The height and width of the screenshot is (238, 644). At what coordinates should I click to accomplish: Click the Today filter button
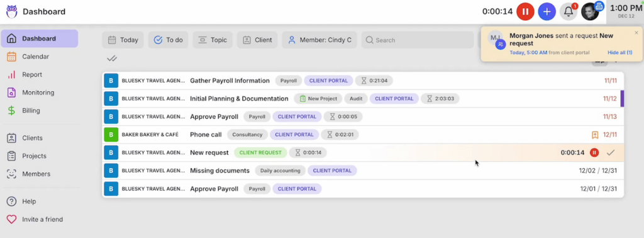point(123,40)
